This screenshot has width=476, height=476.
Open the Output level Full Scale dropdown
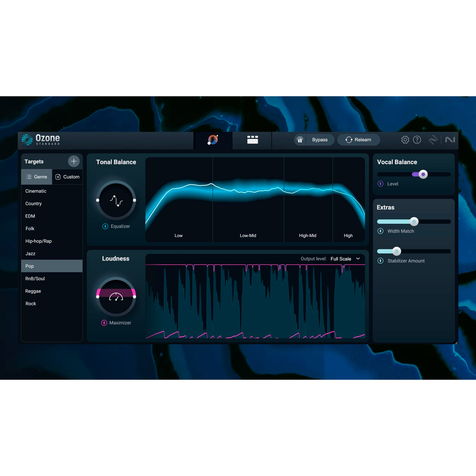[x=346, y=259]
